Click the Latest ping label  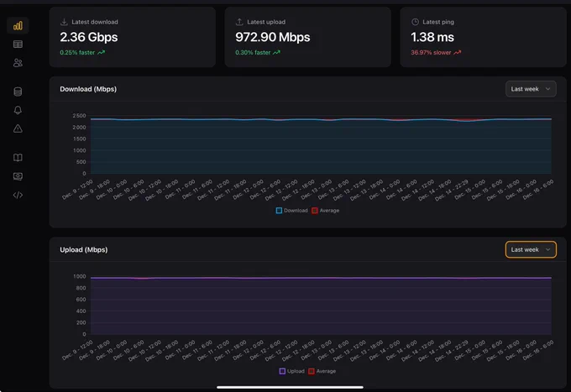pyautogui.click(x=438, y=22)
